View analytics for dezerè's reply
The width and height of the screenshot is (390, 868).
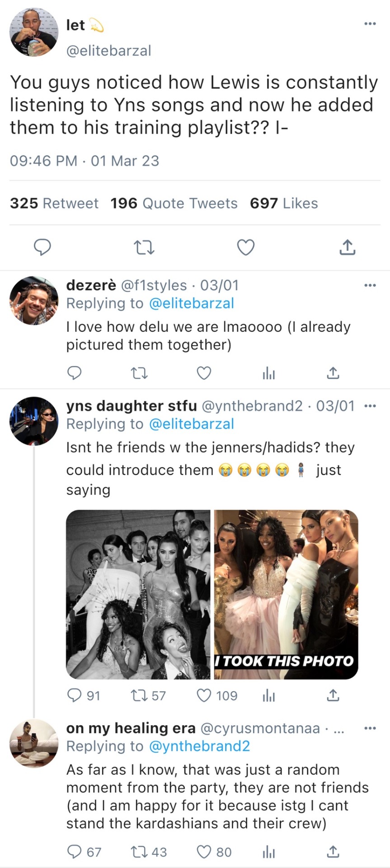(x=268, y=373)
